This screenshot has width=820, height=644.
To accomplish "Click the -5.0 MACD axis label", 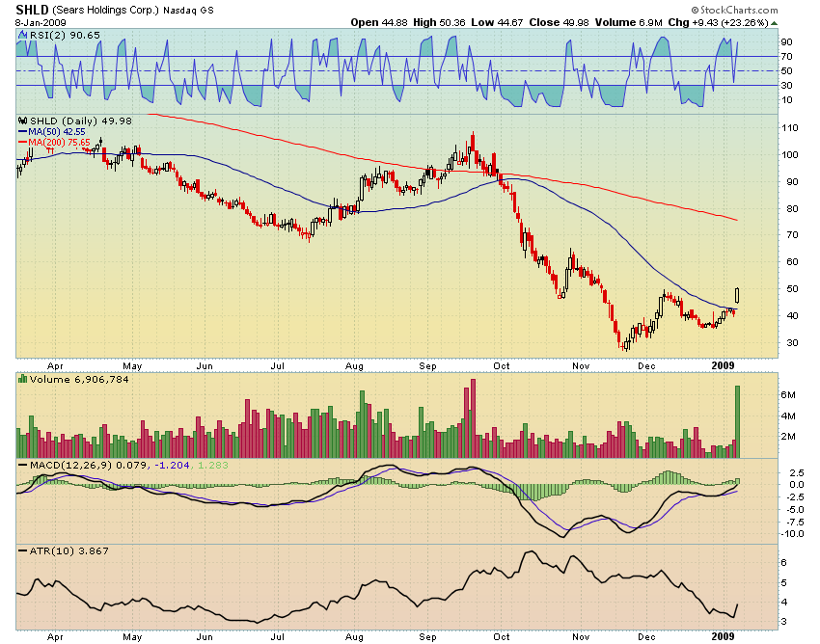I will pyautogui.click(x=795, y=509).
